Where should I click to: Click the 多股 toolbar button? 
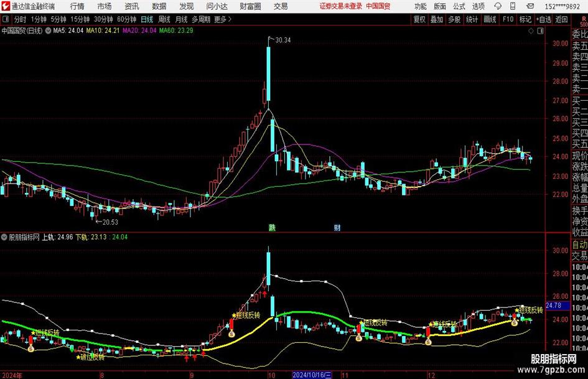pos(454,19)
